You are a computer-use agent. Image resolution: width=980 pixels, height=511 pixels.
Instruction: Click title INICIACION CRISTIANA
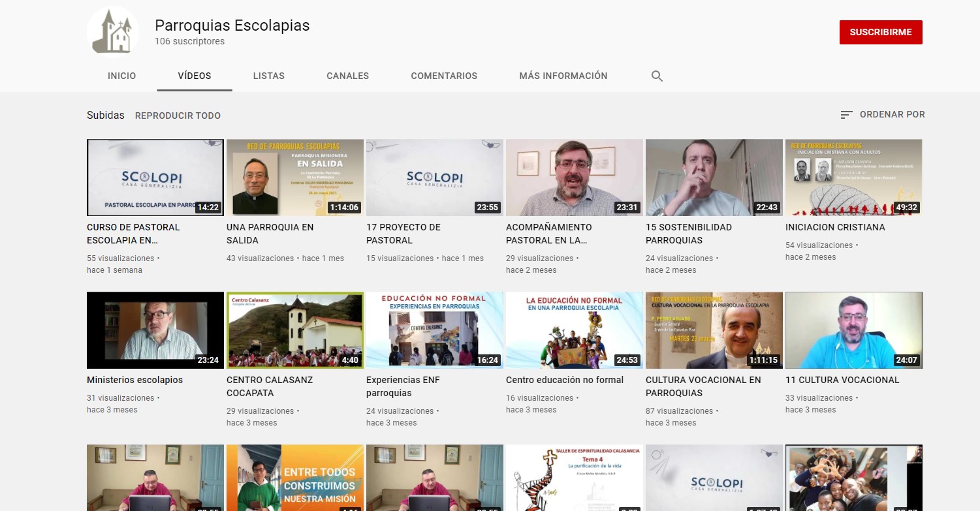click(x=835, y=227)
